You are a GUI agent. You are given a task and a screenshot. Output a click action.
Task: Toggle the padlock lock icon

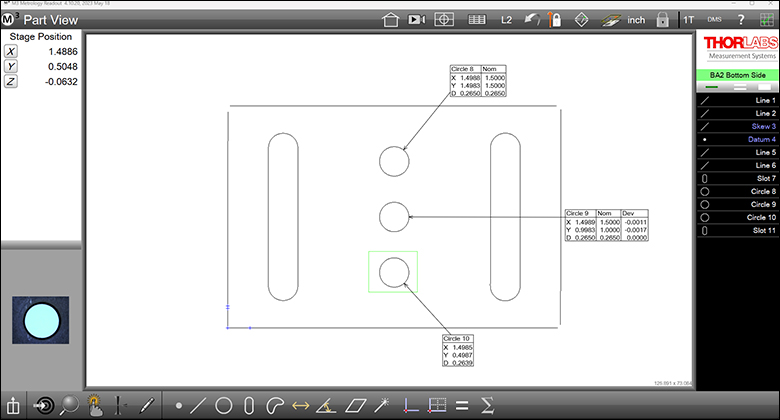pos(662,19)
